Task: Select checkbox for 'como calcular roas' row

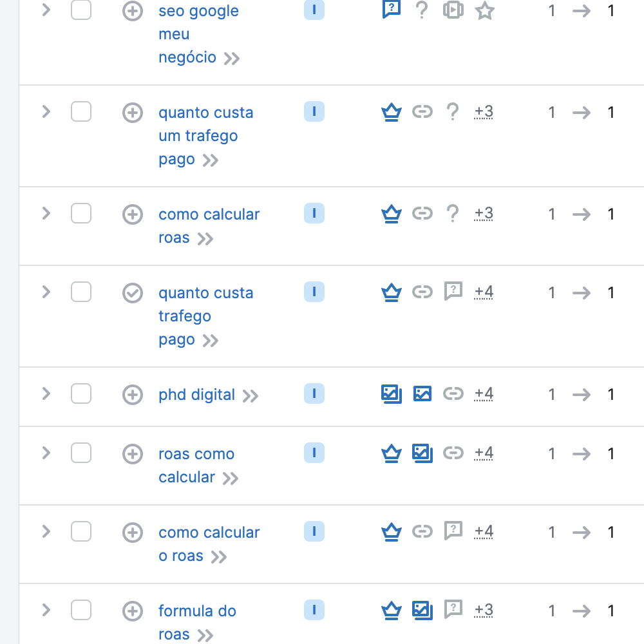Action: (81, 213)
